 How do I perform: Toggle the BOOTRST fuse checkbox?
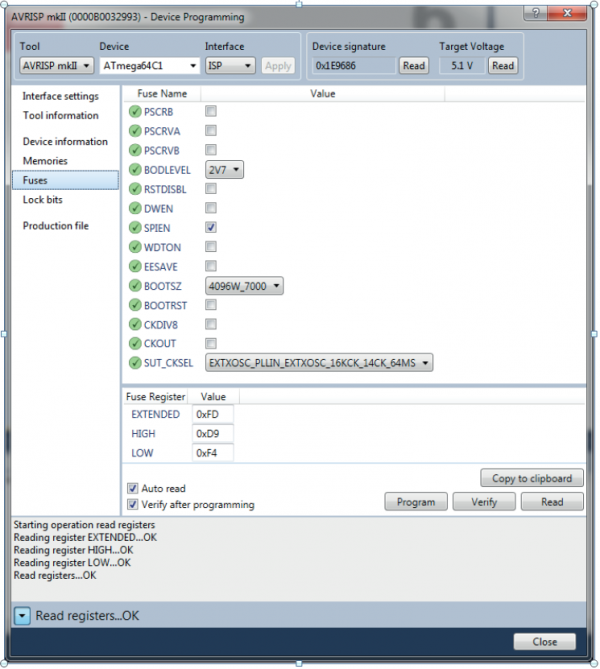click(x=211, y=305)
